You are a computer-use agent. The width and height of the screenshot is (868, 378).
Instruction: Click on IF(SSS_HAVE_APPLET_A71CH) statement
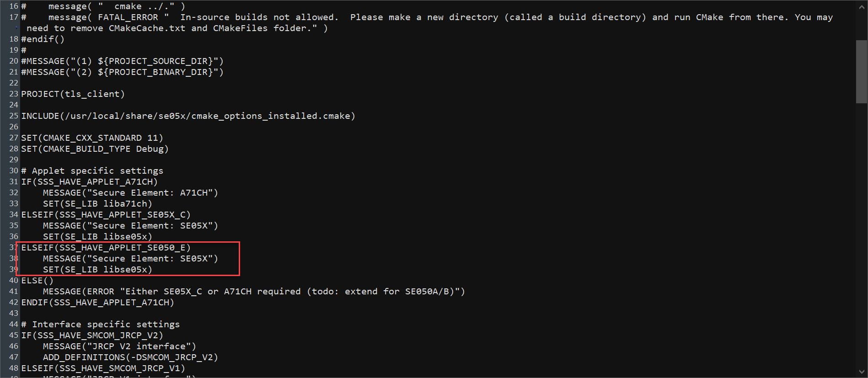(x=89, y=182)
